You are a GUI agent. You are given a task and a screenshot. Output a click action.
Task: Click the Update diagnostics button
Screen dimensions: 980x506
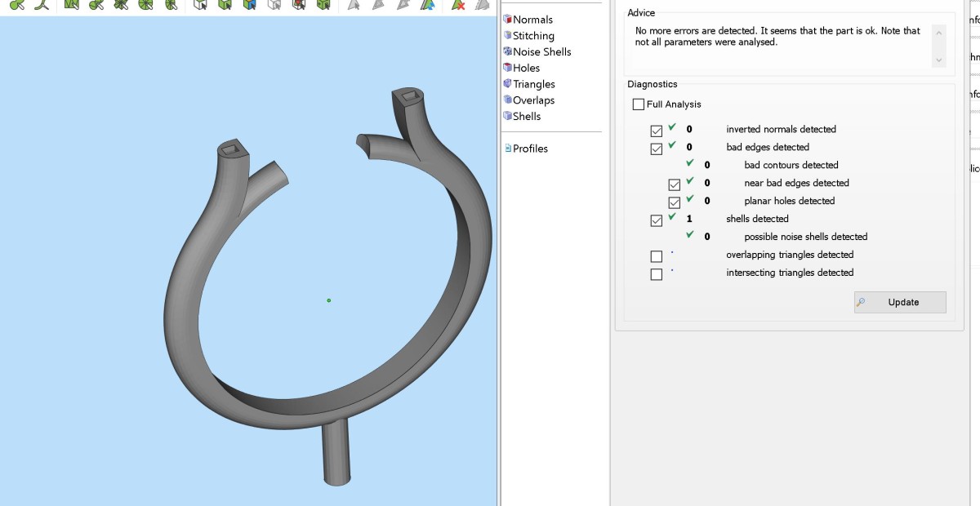point(900,302)
